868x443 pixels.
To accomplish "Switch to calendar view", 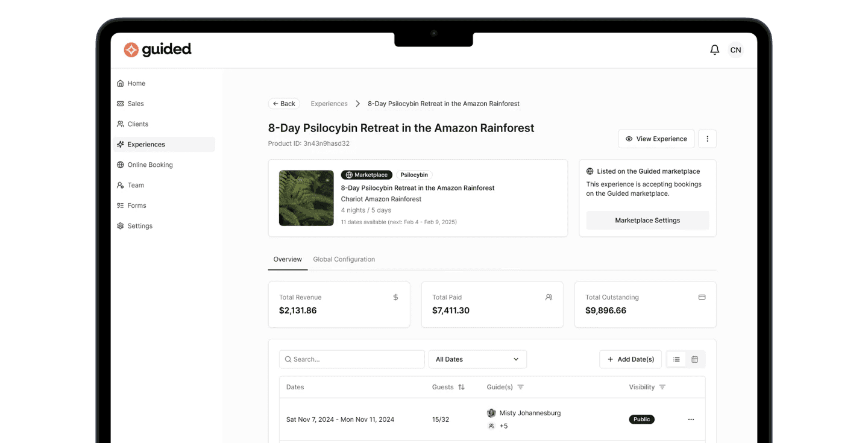I will point(694,359).
